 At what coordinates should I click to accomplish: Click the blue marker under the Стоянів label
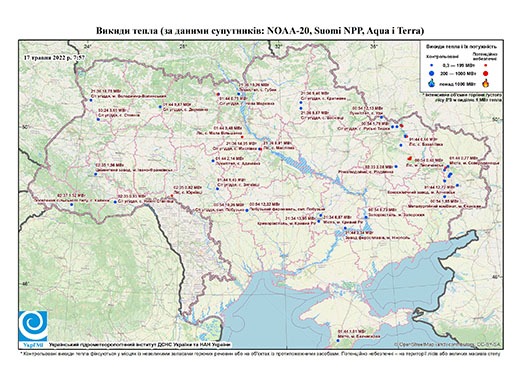98,119
